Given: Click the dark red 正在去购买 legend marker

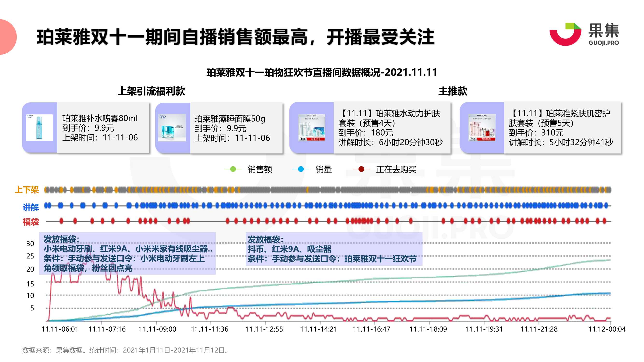Looking at the screenshot, I should click(x=361, y=169).
